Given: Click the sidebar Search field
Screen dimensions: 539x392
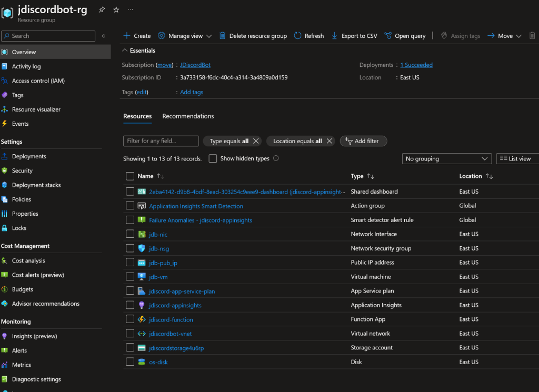Looking at the screenshot, I should tap(48, 36).
